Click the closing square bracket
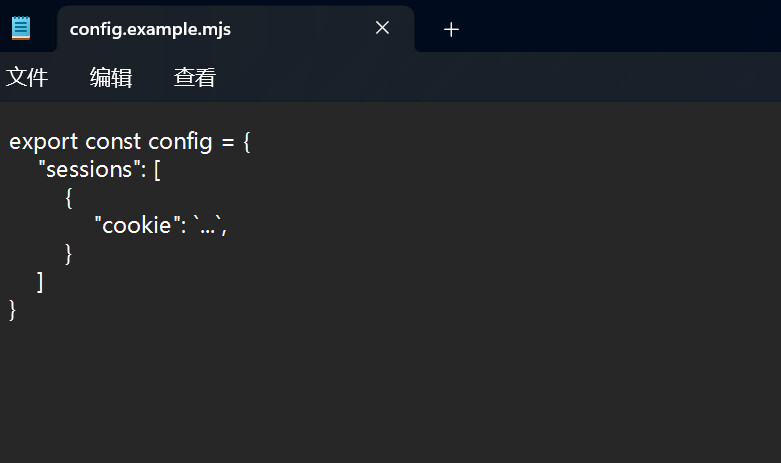This screenshot has height=463, width=781. pos(40,281)
